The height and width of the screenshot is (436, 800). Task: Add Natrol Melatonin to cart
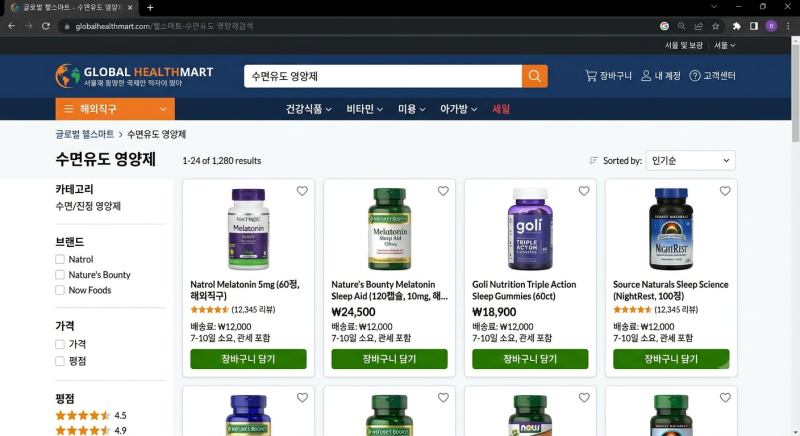tap(248, 359)
